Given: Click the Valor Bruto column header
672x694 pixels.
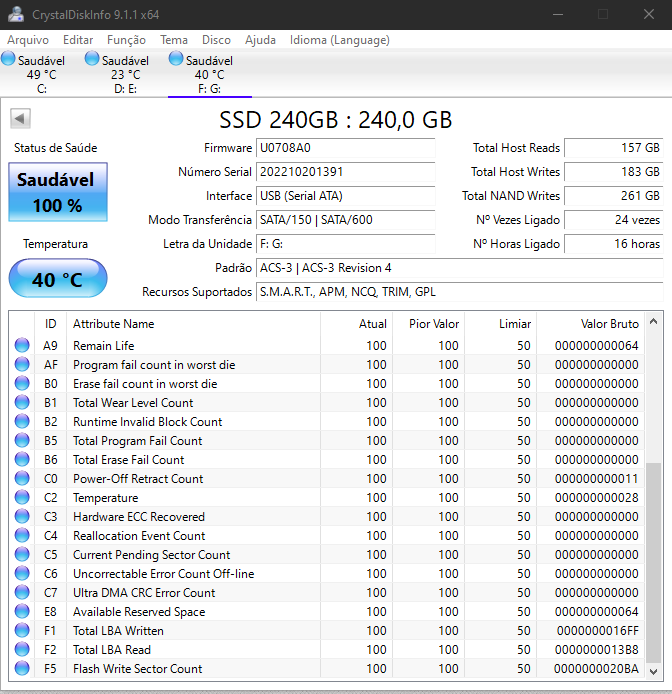Looking at the screenshot, I should tap(590, 324).
